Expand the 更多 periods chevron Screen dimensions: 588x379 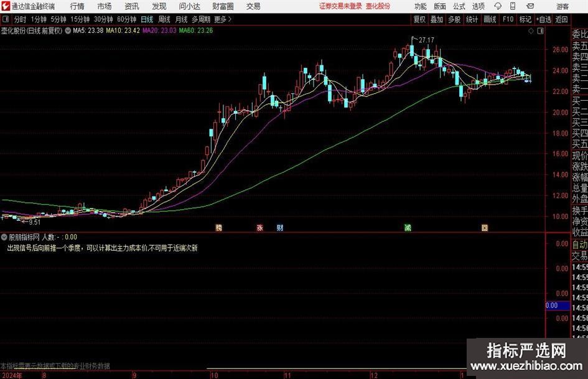(x=230, y=19)
